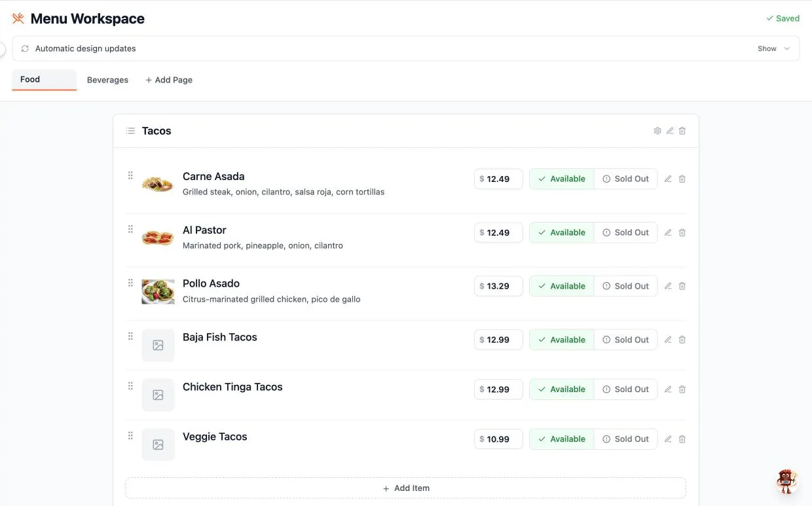Delete the Tacos section trash icon

point(682,131)
